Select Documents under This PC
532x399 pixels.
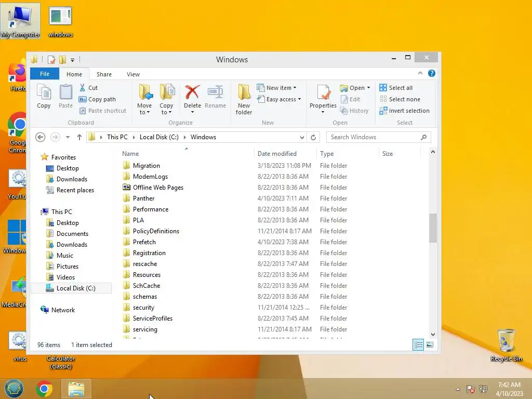pos(67,234)
